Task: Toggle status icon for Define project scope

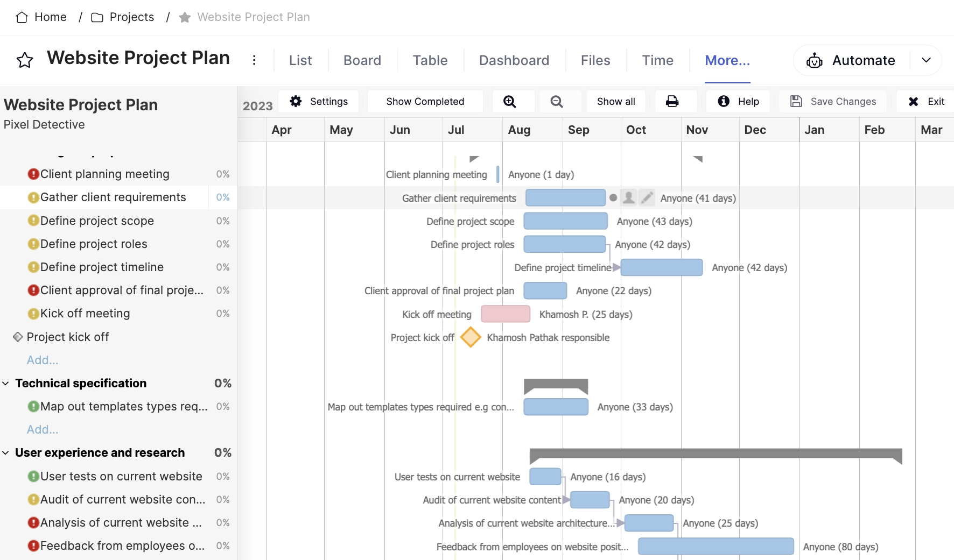Action: click(x=33, y=221)
